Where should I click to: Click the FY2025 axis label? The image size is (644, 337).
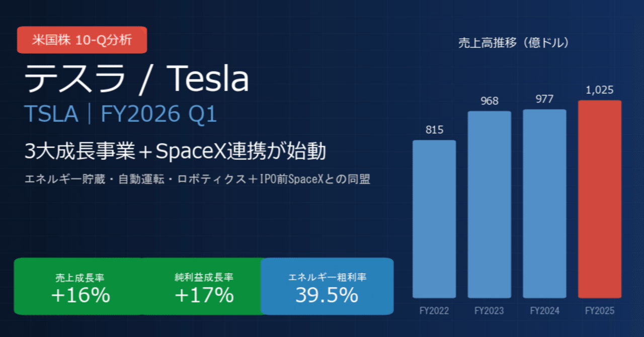coord(600,311)
